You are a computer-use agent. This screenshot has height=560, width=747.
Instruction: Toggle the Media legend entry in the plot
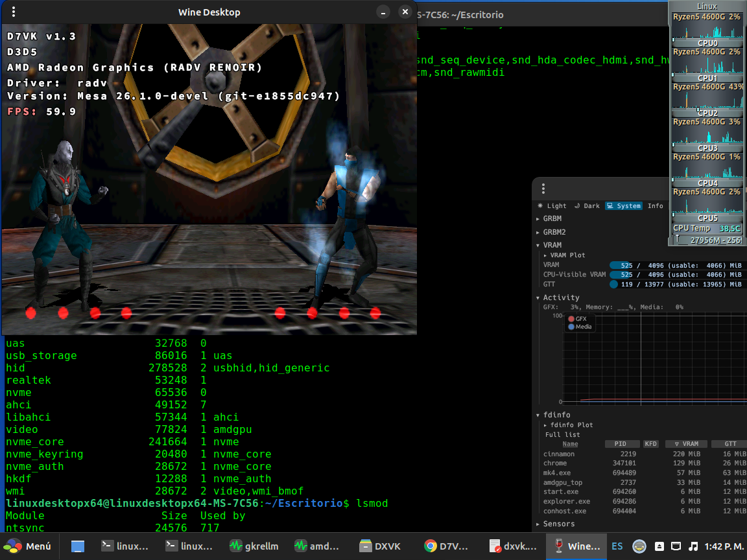[x=580, y=327]
